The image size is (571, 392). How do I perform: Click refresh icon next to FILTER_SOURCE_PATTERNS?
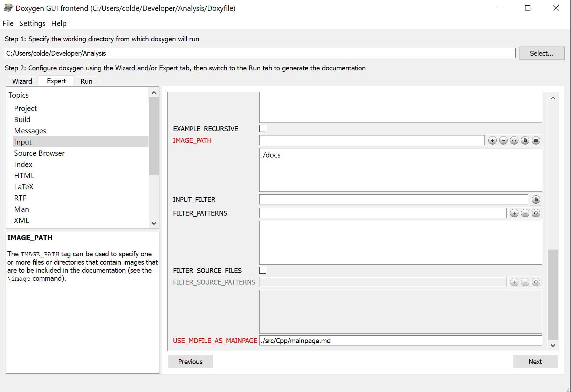(x=536, y=282)
